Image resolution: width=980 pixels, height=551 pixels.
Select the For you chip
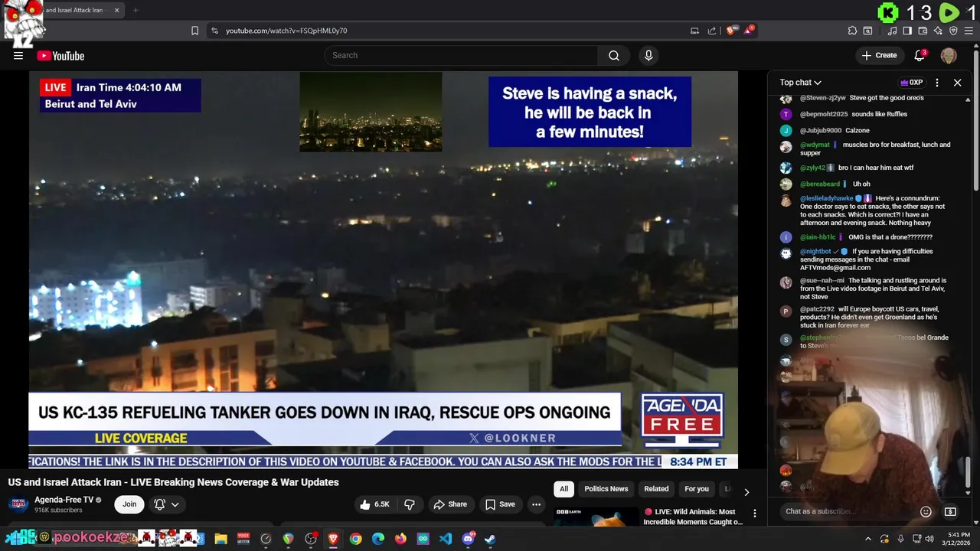coord(697,489)
